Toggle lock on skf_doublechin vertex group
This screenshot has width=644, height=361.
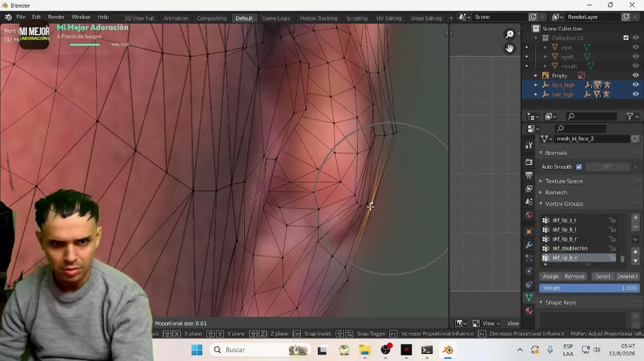612,248
